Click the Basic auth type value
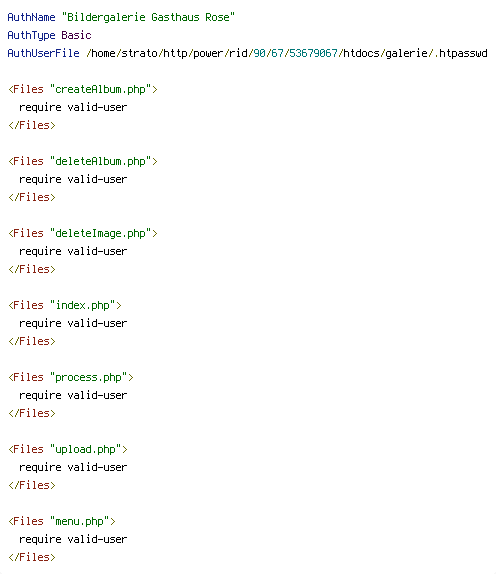Image resolution: width=496 pixels, height=574 pixels. (x=76, y=35)
